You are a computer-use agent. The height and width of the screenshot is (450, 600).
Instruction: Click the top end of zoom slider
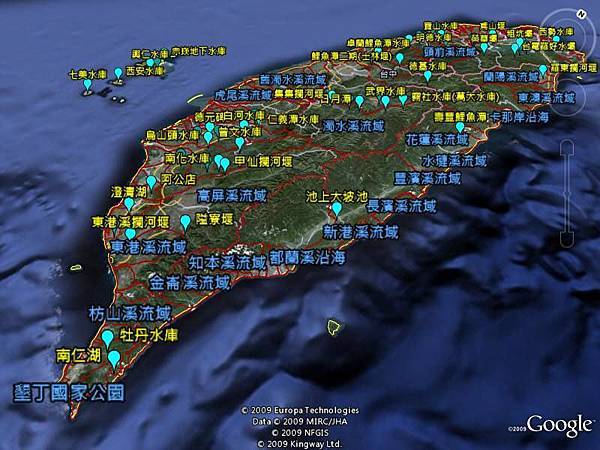567,147
